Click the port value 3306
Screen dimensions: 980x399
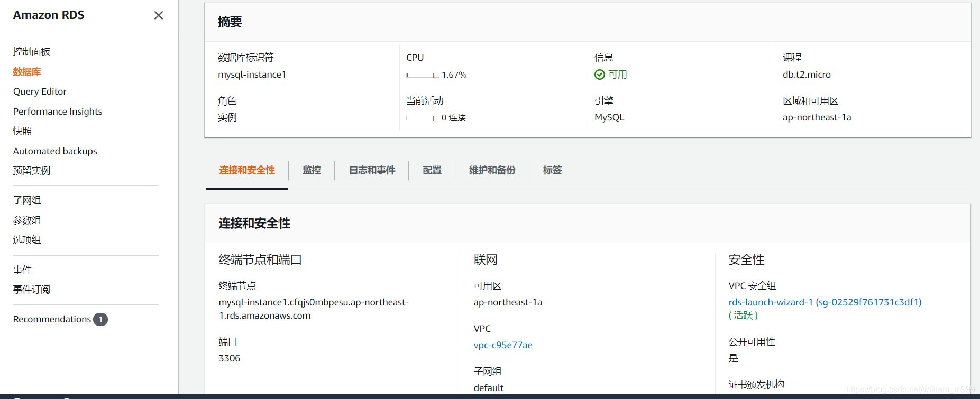(230, 358)
